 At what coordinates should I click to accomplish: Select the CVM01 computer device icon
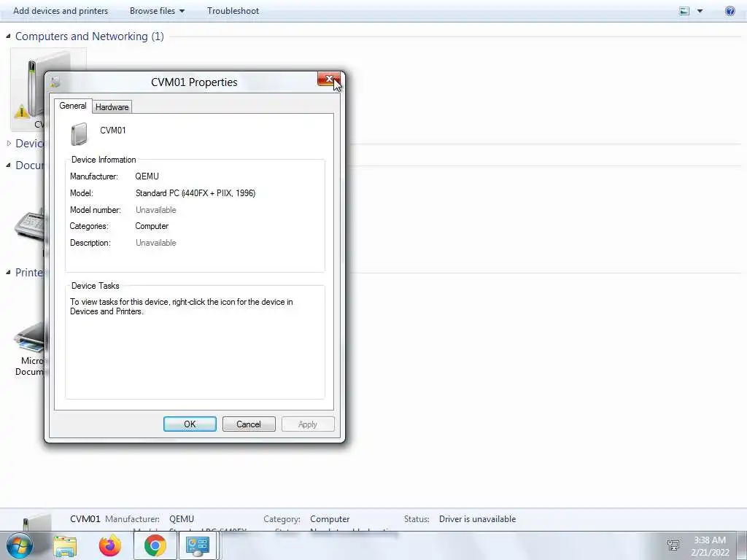[28, 90]
